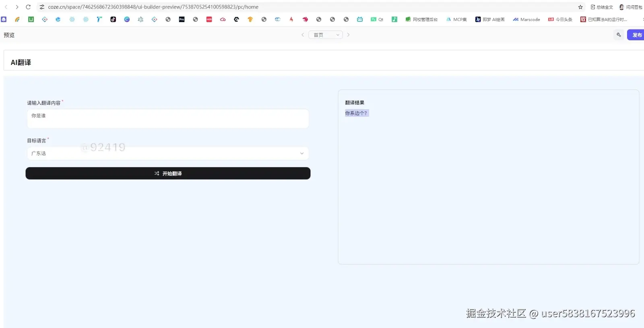Viewport: 644px width, 328px height.
Task: Open the MCP集 bookmark
Action: (x=456, y=19)
